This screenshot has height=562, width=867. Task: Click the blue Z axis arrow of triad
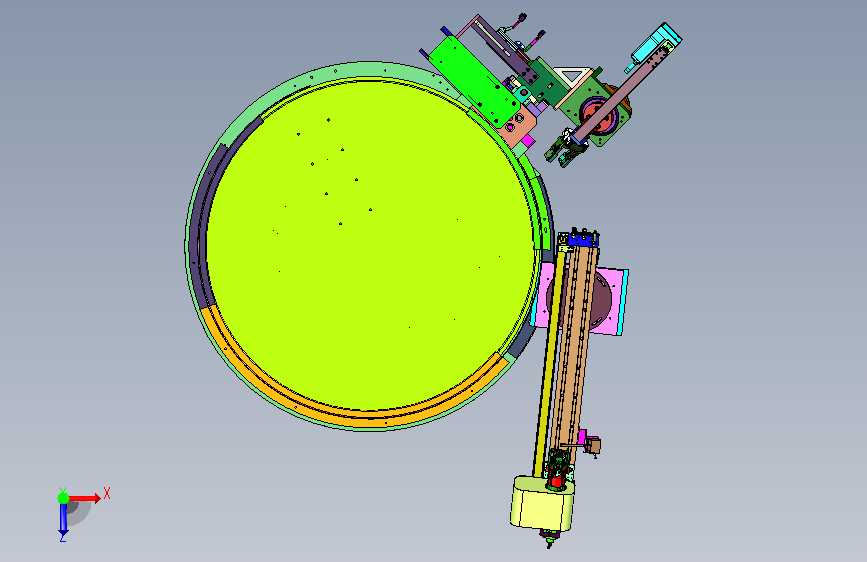tap(63, 519)
